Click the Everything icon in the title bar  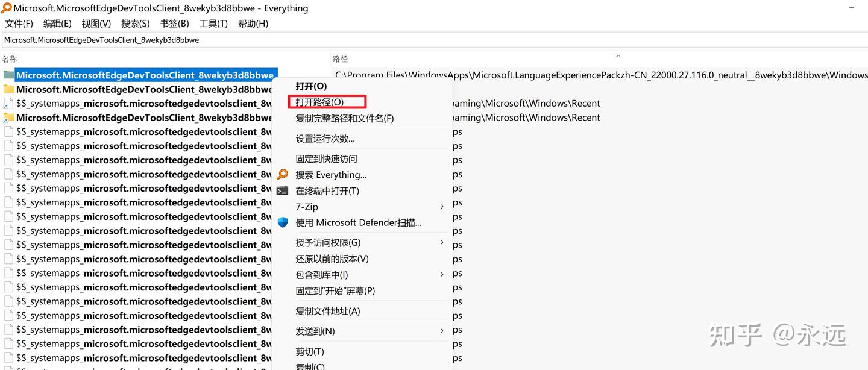(7, 8)
